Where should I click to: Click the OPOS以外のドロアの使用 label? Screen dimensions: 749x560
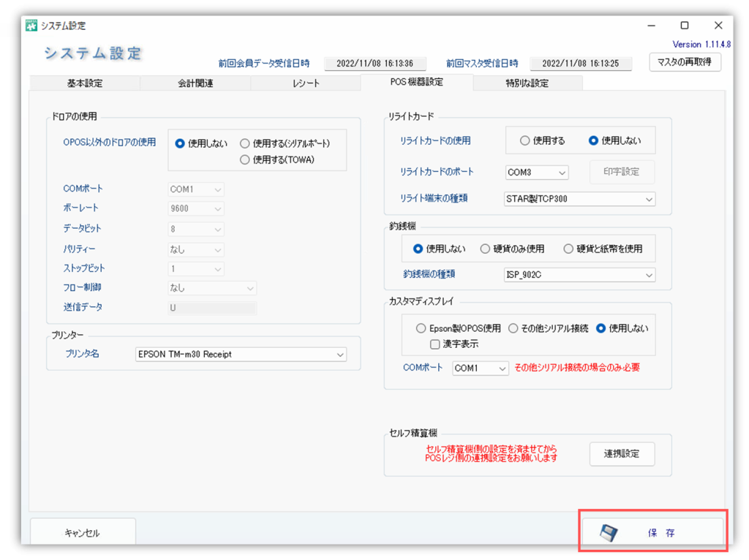point(110,143)
